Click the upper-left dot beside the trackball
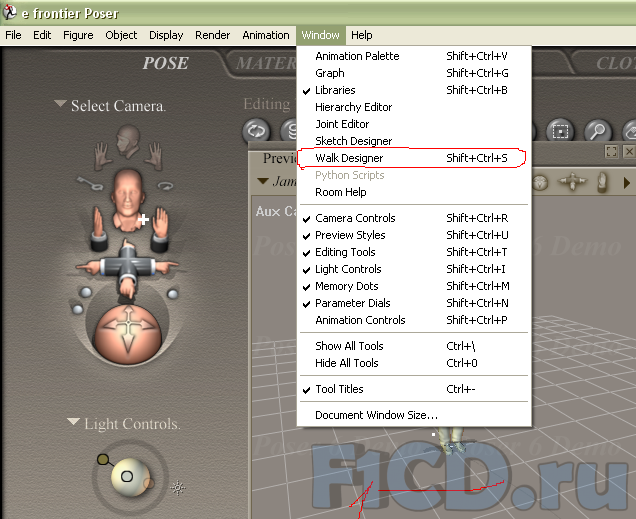 (x=86, y=292)
